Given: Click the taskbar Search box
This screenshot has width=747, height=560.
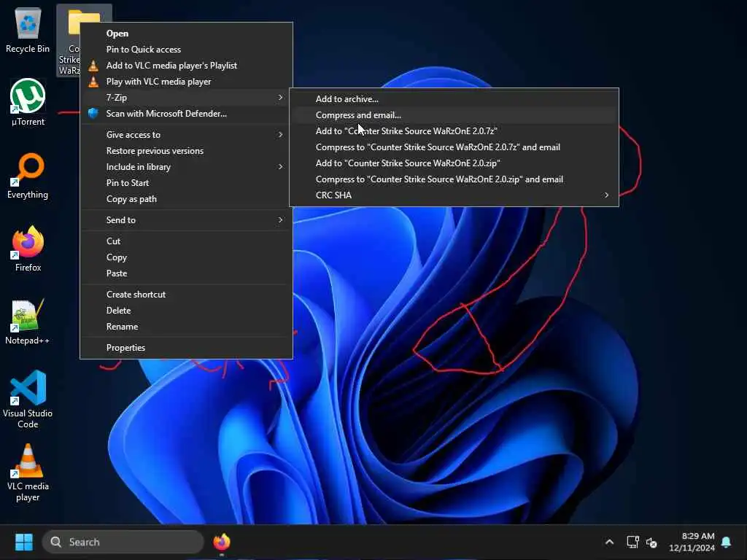Looking at the screenshot, I should tap(123, 542).
